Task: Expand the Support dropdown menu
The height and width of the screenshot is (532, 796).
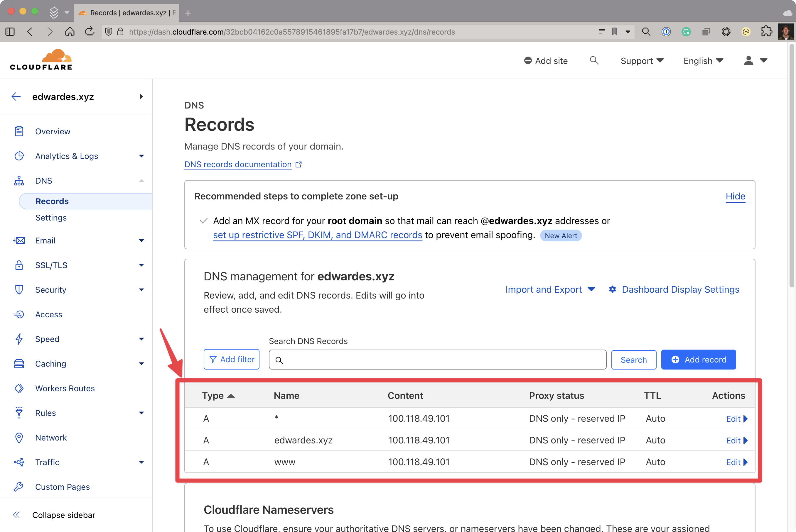Action: tap(641, 60)
